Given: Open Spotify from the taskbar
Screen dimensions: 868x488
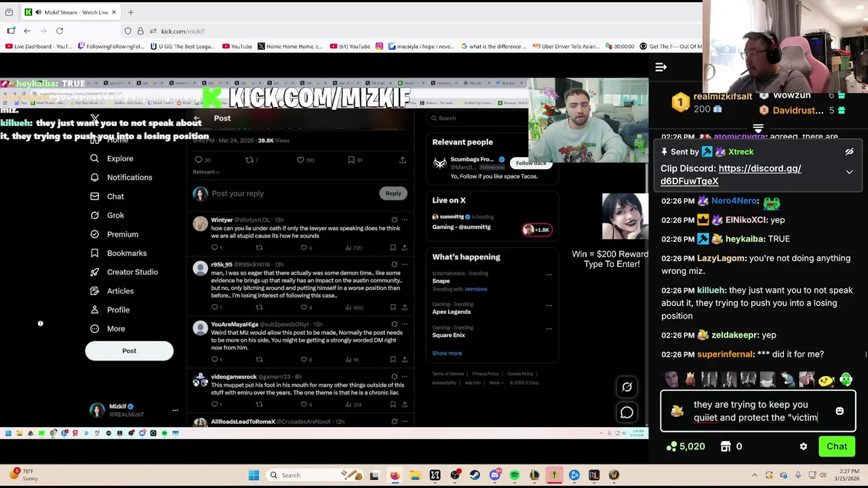Looking at the screenshot, I should pos(515,475).
